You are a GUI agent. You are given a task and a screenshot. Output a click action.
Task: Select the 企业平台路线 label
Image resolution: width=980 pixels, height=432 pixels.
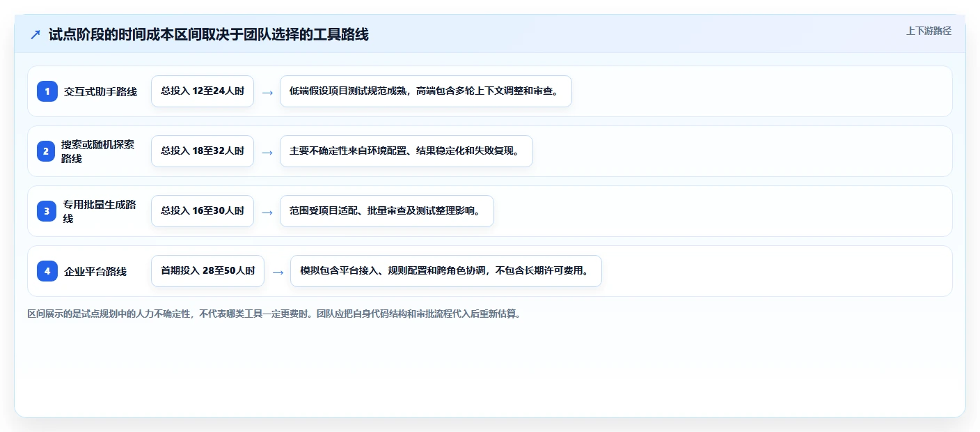(95, 271)
